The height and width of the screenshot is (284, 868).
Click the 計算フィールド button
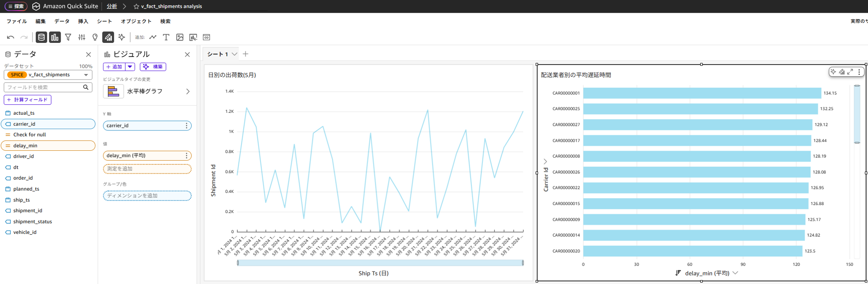click(x=28, y=100)
